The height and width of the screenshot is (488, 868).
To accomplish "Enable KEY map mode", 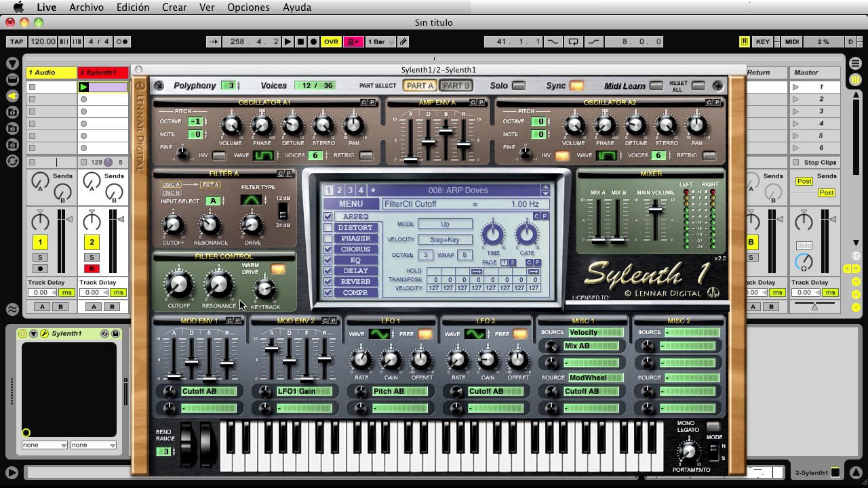I will (763, 41).
